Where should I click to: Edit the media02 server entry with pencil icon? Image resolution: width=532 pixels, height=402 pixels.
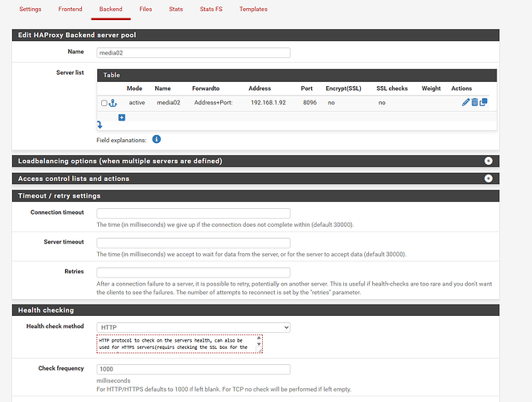[x=466, y=103]
